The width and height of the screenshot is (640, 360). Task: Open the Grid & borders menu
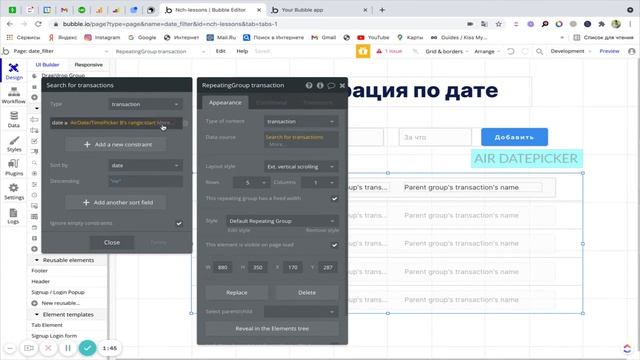pyautogui.click(x=447, y=51)
